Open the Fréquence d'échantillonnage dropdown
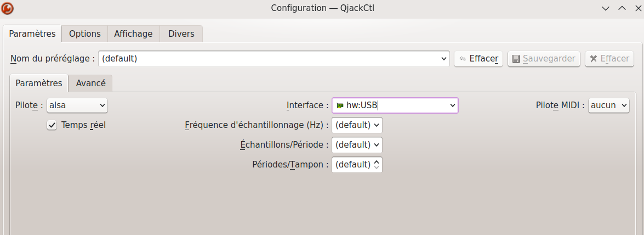Screen dimensions: 644x235 tap(357, 125)
